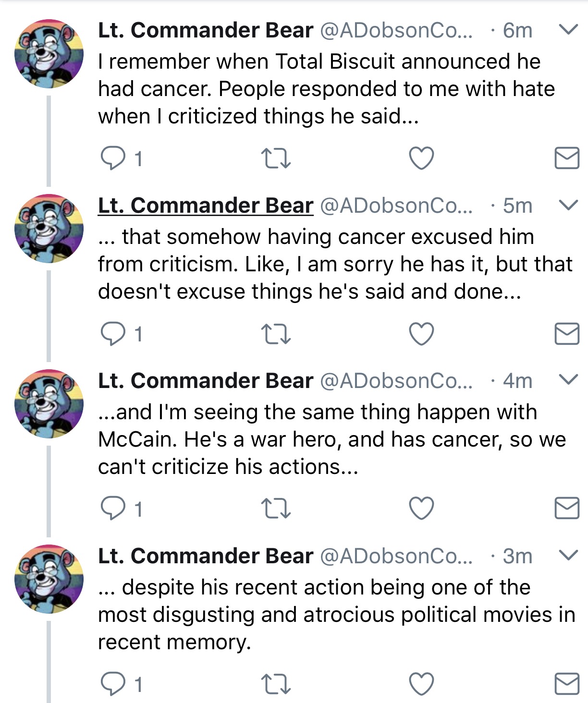
Task: Like the 5m tweet about cancer excuses
Action: pyautogui.click(x=421, y=333)
